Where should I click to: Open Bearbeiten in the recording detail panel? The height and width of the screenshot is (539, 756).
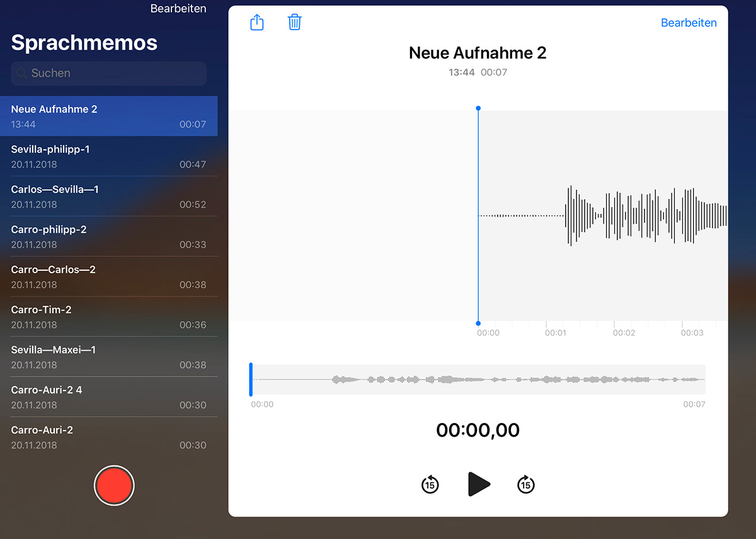[x=689, y=23]
